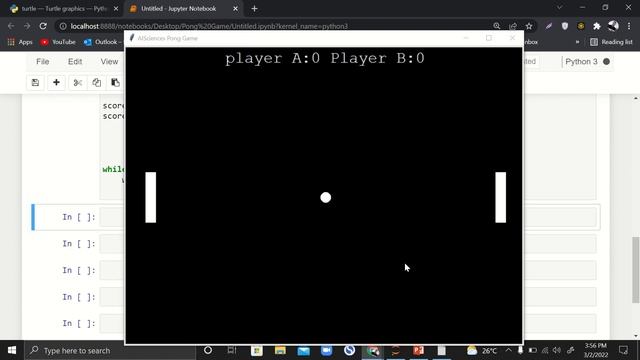Cut selected cells using the scissors icon
The width and height of the screenshot is (640, 360).
tap(78, 83)
